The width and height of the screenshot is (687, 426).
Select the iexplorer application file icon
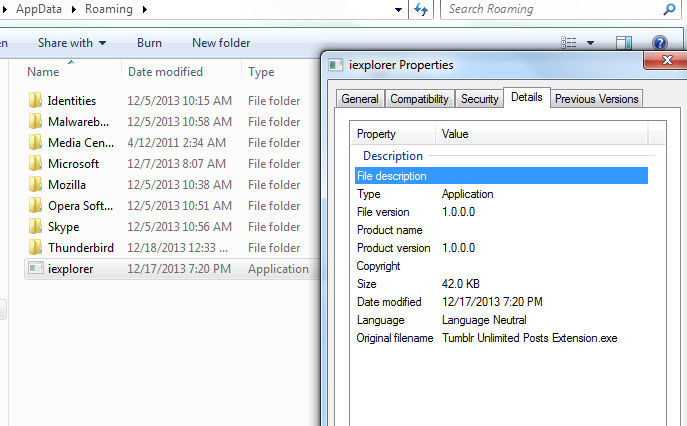click(36, 269)
